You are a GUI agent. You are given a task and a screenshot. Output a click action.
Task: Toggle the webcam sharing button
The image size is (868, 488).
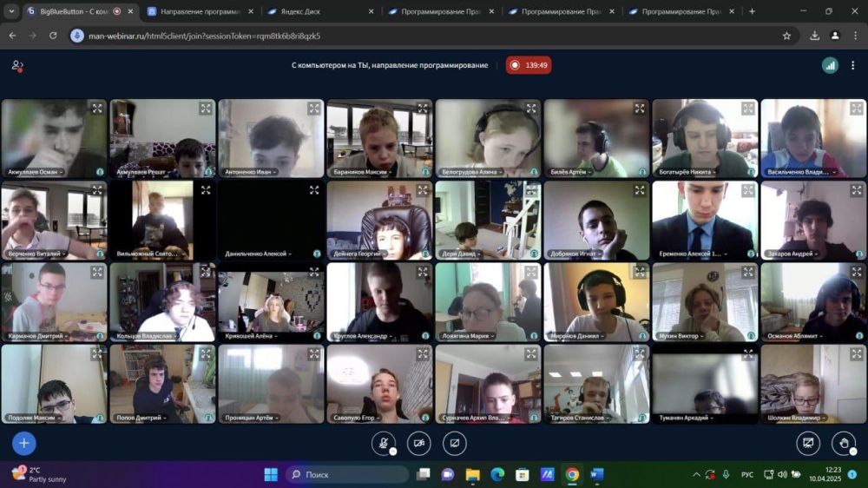pos(418,443)
